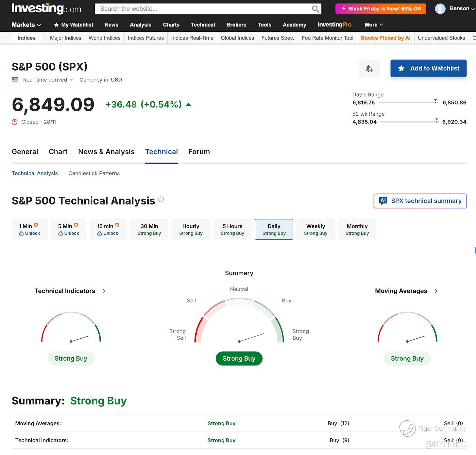476x455 pixels.
Task: Open the News & Analysis tab
Action: pyautogui.click(x=106, y=152)
